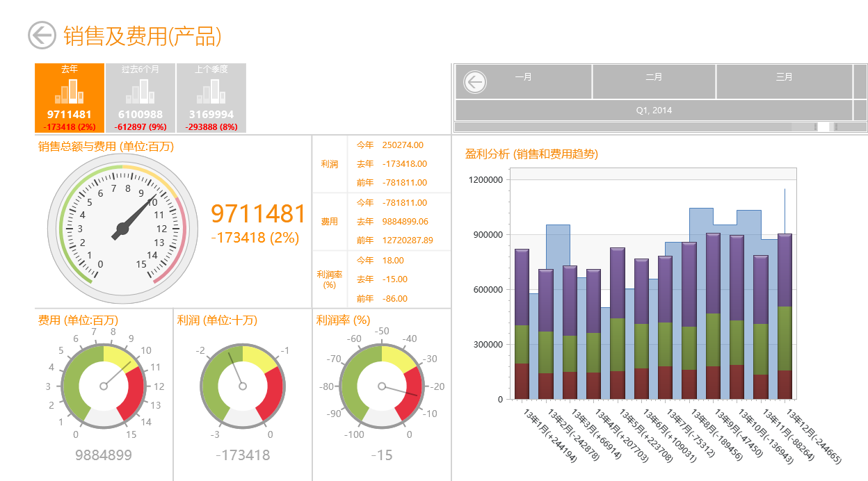Image resolution: width=868 pixels, height=481 pixels.
Task: Click the bar chart icon in the 去年 tile
Action: tap(70, 91)
